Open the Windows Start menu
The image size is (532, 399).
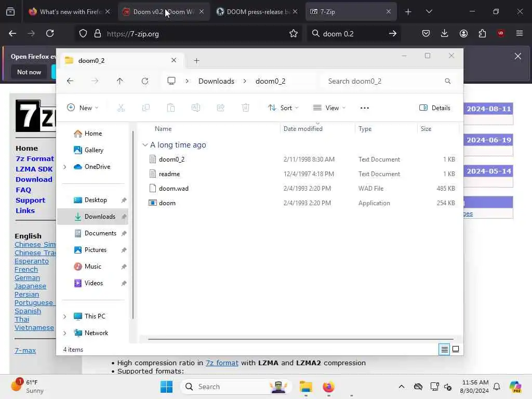coord(166,387)
